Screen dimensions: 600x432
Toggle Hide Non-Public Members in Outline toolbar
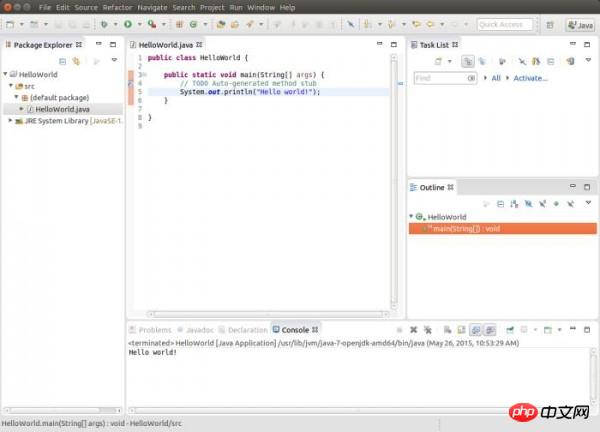[556, 204]
